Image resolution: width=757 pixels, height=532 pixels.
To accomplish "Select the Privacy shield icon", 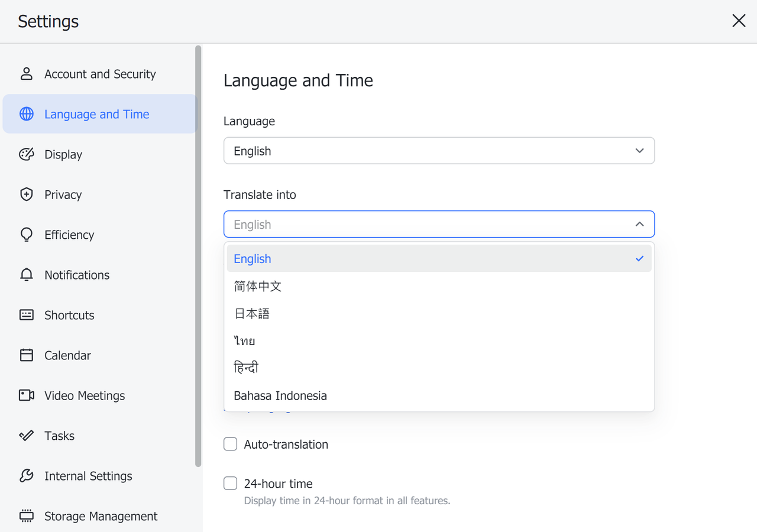I will [x=26, y=194].
